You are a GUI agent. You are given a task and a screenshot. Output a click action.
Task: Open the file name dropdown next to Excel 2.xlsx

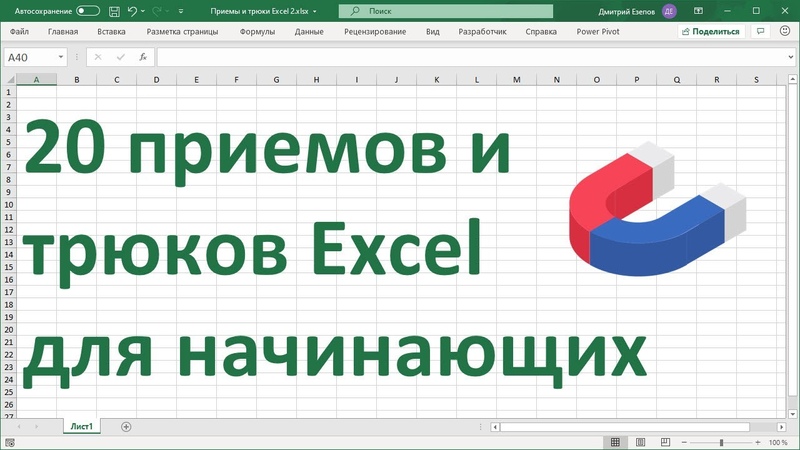coord(315,11)
